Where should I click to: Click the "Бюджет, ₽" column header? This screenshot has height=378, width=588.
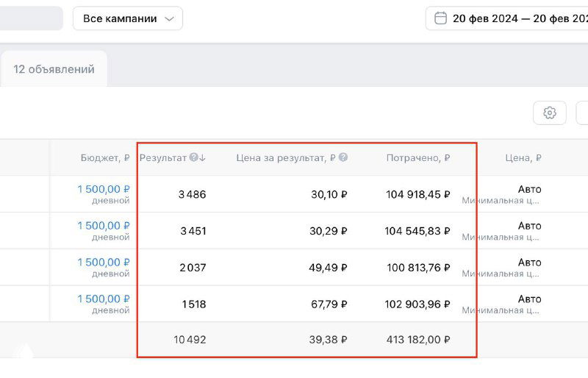pyautogui.click(x=105, y=157)
